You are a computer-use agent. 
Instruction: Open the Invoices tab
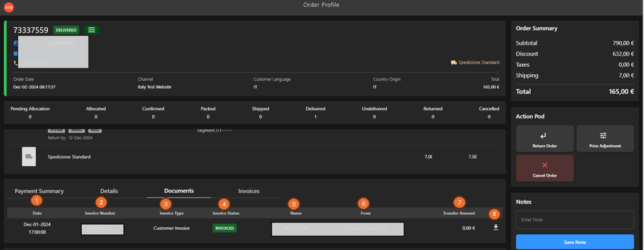249,191
